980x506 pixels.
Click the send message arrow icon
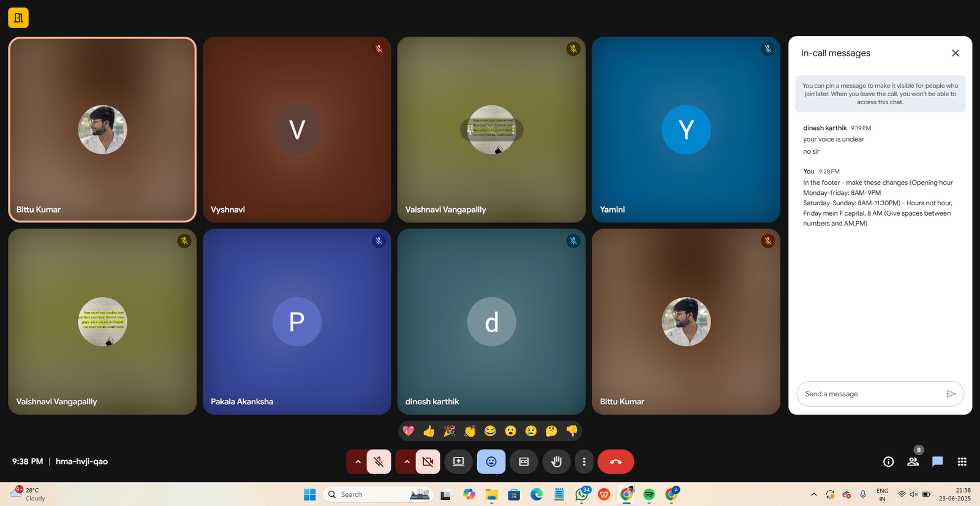coord(951,394)
